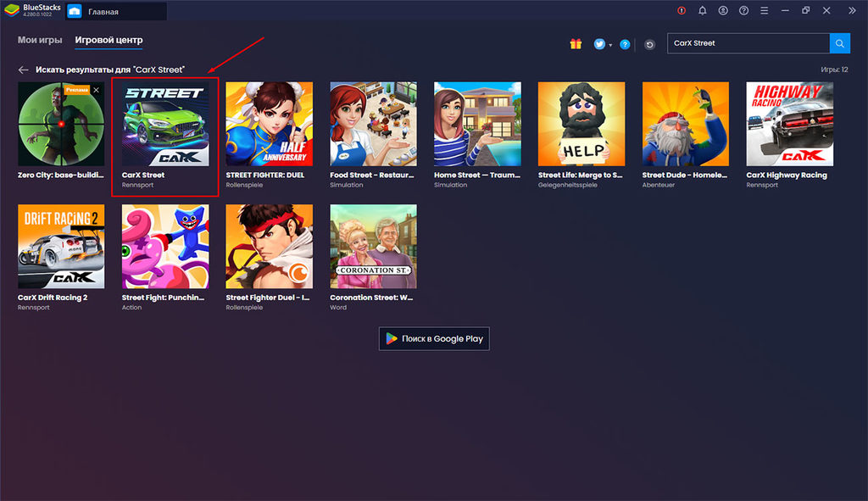Open the CarX Drift Racing 2 thumbnail
Screen dimensions: 868x501
pos(61,247)
